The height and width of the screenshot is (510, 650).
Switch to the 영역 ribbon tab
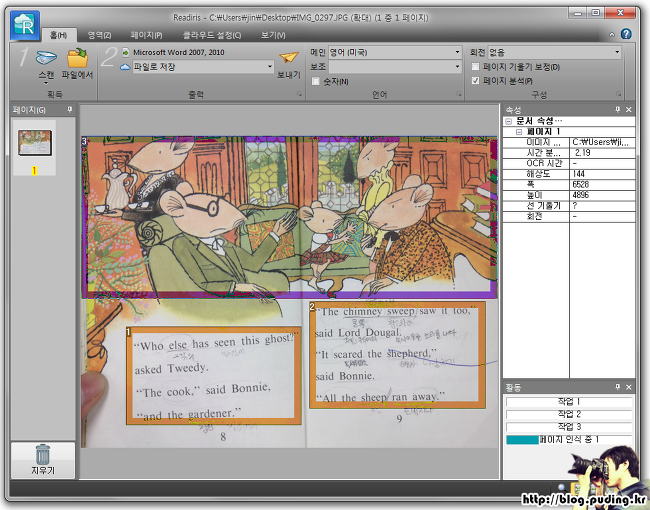pyautogui.click(x=99, y=35)
